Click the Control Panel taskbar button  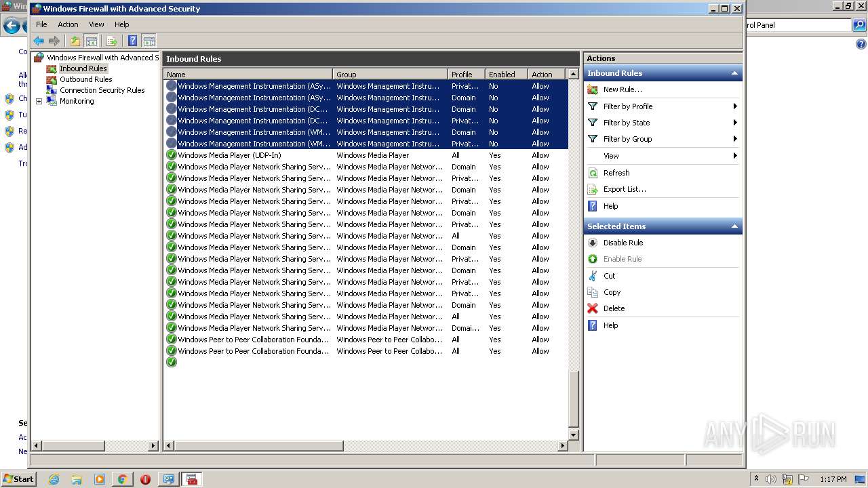pyautogui.click(x=167, y=479)
